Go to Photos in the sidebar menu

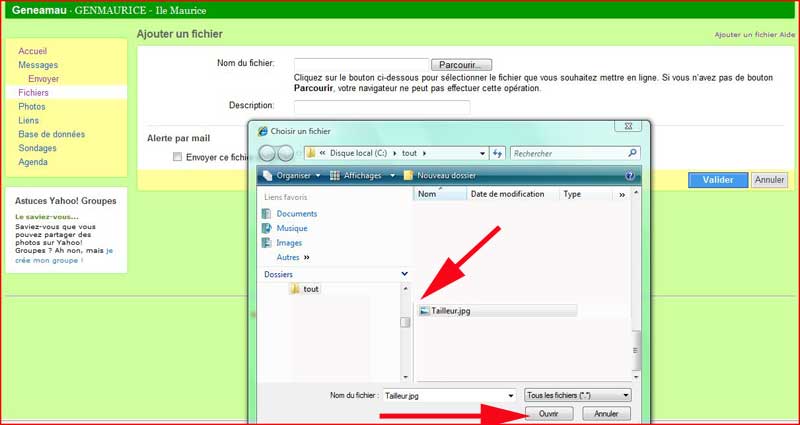(x=32, y=106)
